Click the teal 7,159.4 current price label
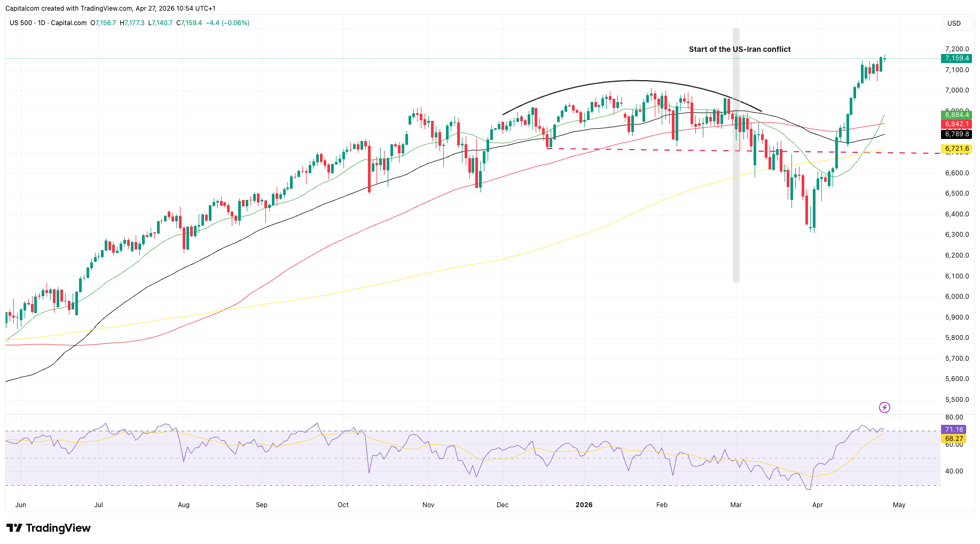Viewport: 980px width, 544px height. (956, 59)
